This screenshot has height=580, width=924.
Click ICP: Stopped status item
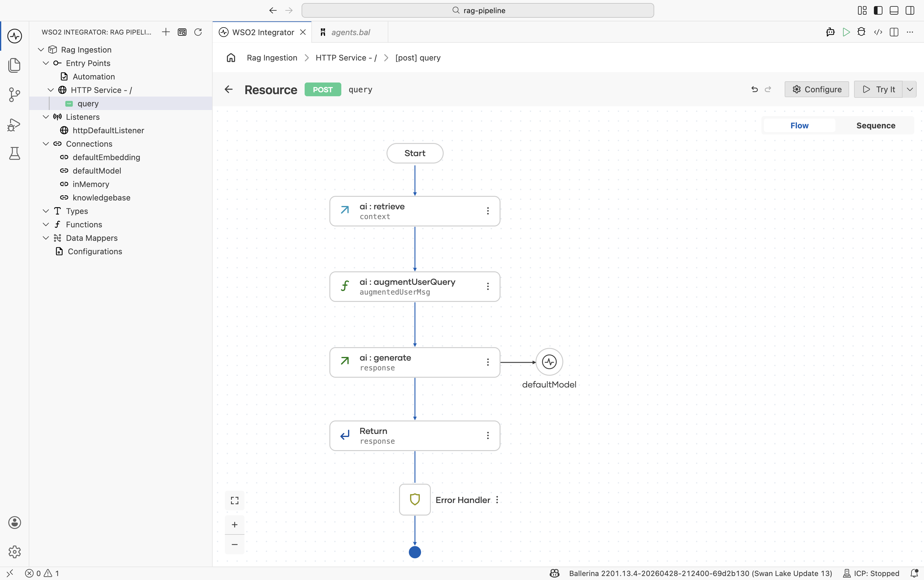click(871, 573)
